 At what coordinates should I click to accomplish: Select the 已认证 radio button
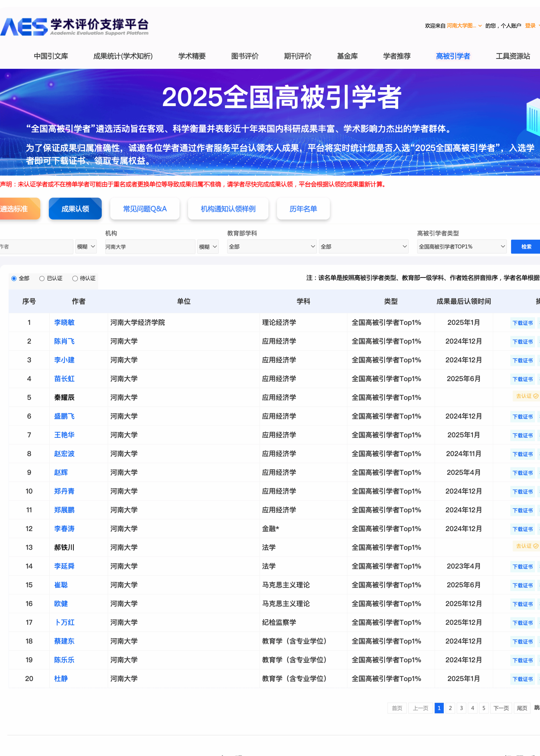(42, 278)
